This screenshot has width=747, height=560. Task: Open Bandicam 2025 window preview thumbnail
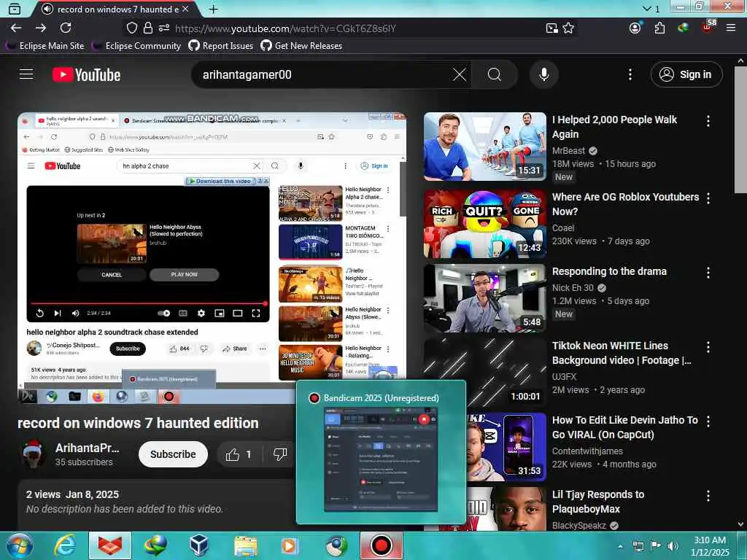tap(381, 459)
